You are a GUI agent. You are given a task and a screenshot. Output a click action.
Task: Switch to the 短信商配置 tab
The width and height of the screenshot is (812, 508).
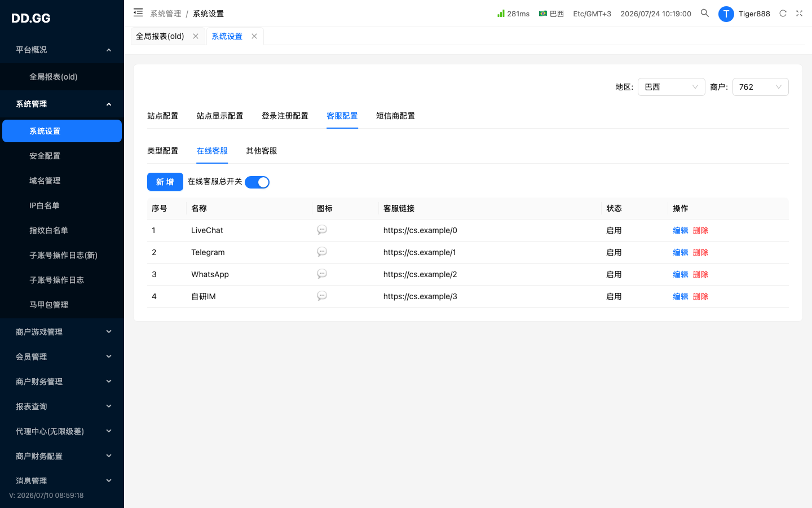tap(395, 116)
